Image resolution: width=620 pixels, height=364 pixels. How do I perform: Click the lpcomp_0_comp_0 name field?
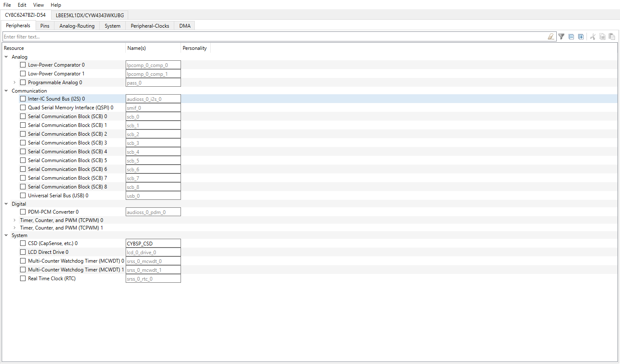(x=153, y=65)
